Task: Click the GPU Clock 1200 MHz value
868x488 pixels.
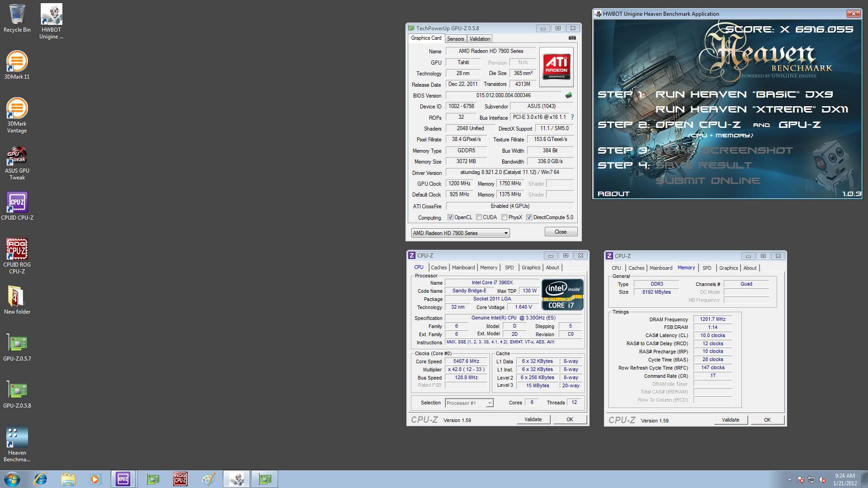Action: (459, 183)
